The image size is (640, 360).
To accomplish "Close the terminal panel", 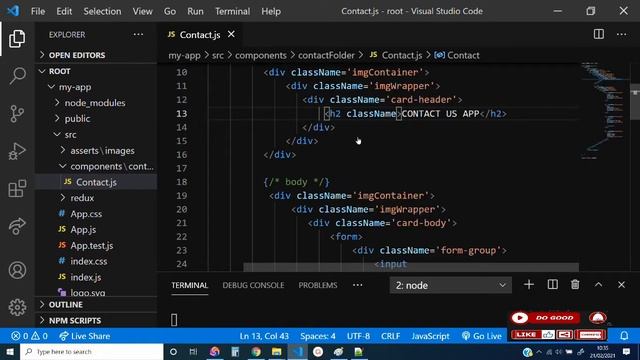I will point(621,284).
